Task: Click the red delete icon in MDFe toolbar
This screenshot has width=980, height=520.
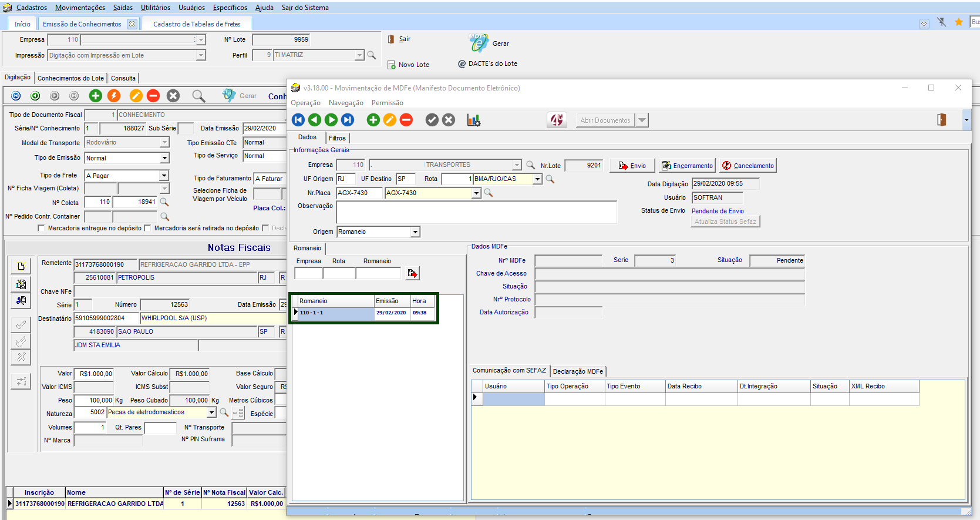Action: click(406, 120)
